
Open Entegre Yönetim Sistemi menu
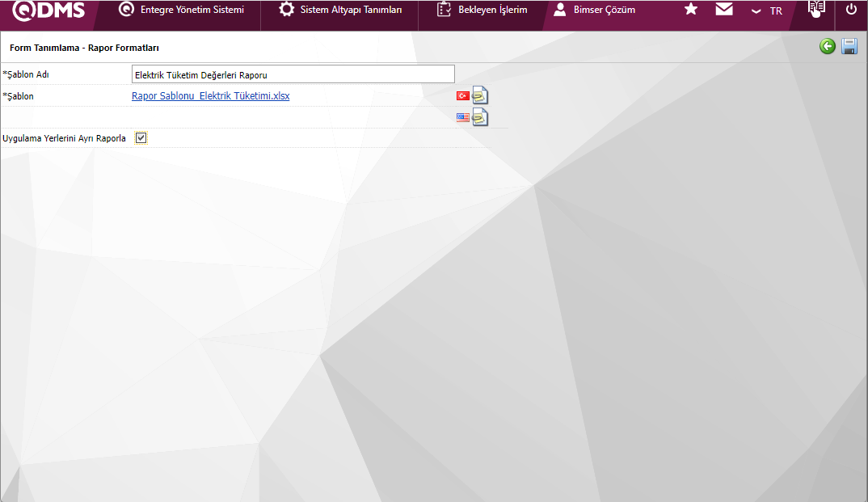[x=182, y=10]
